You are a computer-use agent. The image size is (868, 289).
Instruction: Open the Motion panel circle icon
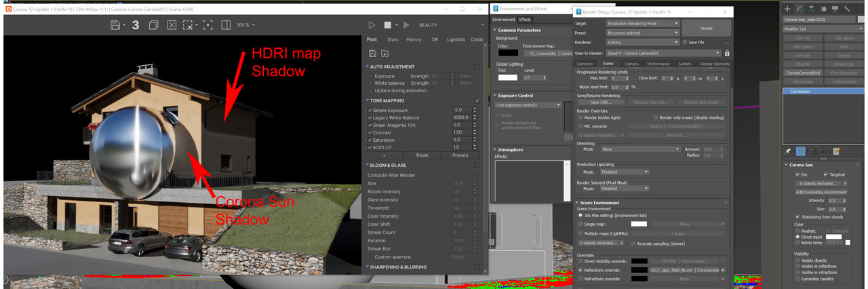click(x=823, y=9)
